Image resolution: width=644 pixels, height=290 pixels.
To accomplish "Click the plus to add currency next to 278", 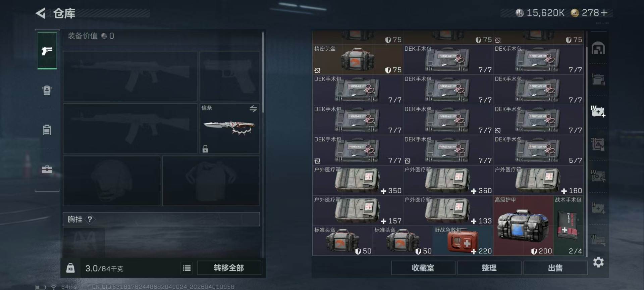I will pos(604,13).
